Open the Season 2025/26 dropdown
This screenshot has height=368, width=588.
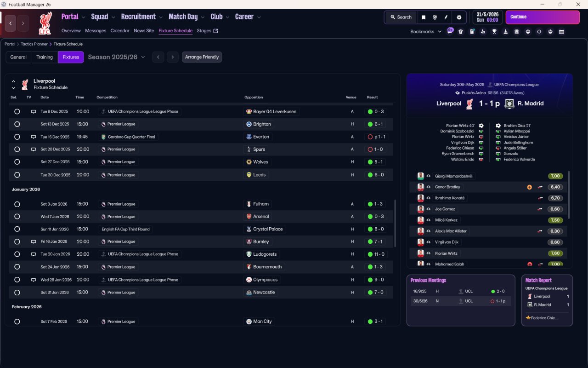116,57
